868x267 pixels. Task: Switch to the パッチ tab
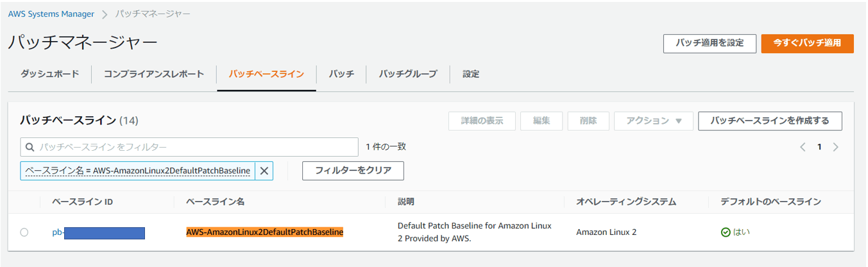click(x=341, y=74)
